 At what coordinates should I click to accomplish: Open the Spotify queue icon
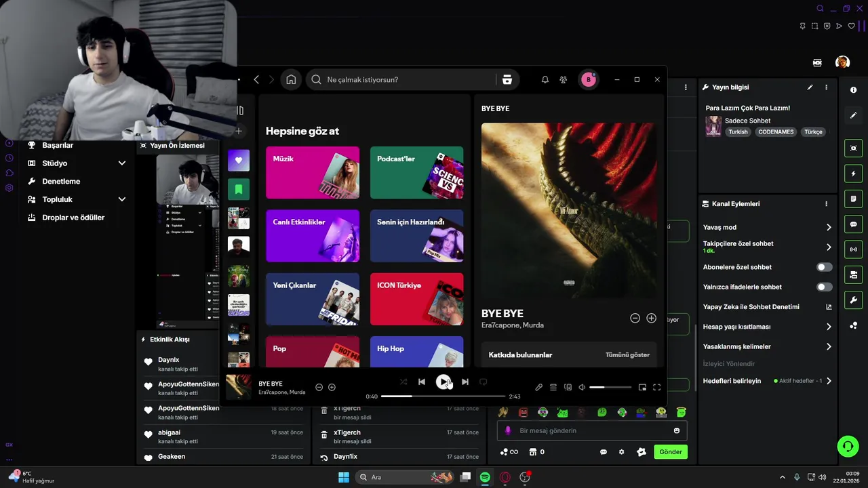tap(553, 387)
